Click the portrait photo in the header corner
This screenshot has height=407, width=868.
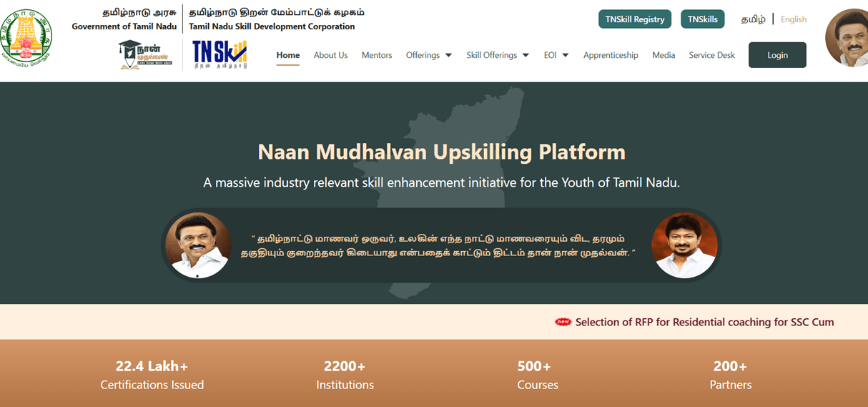(848, 38)
